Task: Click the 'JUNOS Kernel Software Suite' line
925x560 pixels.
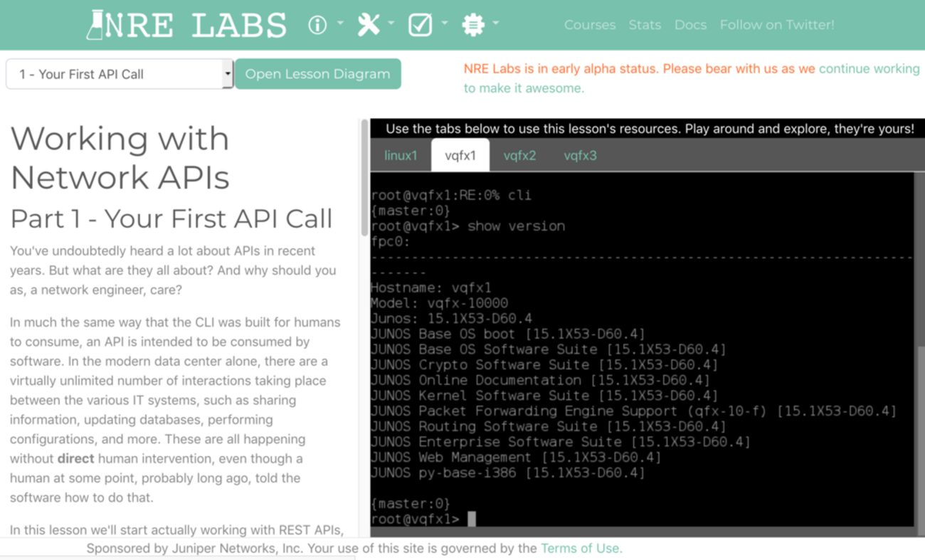Action: (x=544, y=396)
